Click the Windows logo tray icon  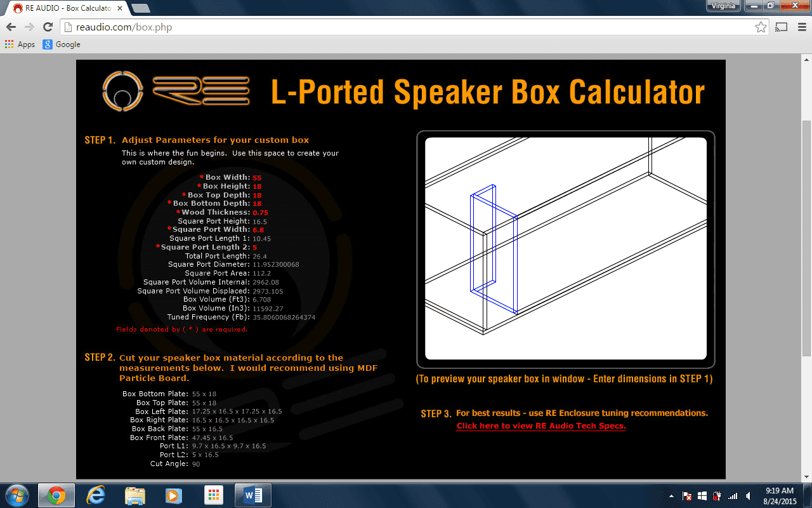point(702,496)
